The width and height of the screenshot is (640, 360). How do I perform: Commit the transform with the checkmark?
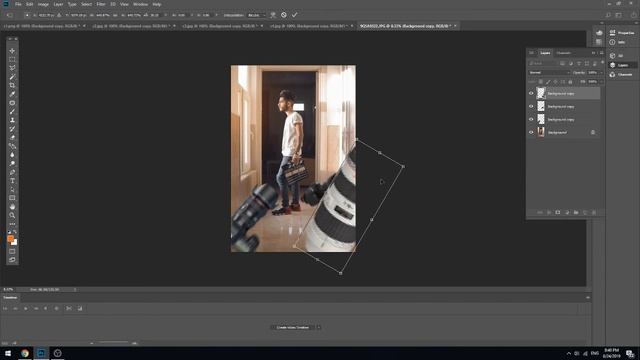(x=294, y=15)
